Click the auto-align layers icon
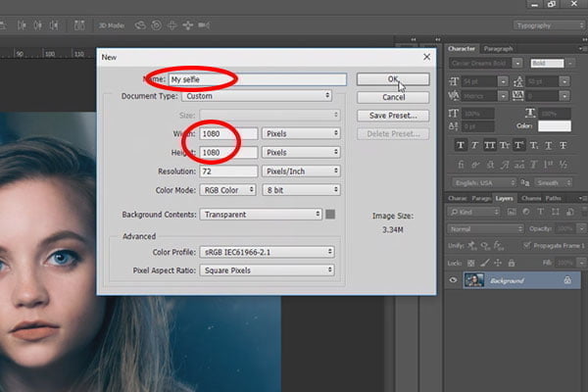The width and height of the screenshot is (588, 392). [79, 25]
